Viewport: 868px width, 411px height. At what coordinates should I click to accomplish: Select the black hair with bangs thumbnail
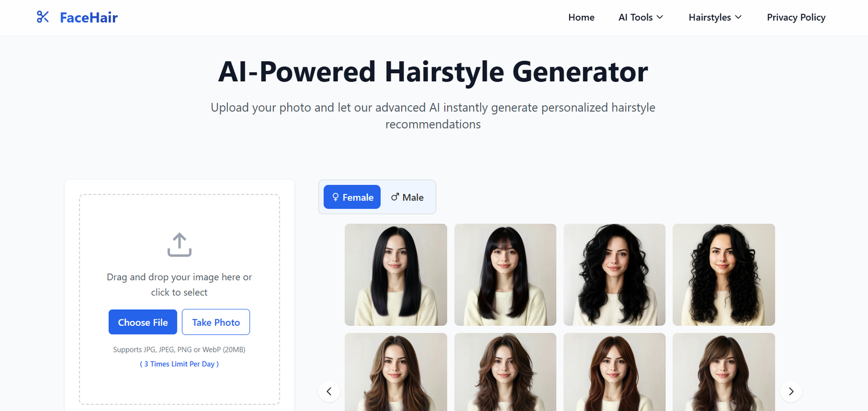(505, 275)
